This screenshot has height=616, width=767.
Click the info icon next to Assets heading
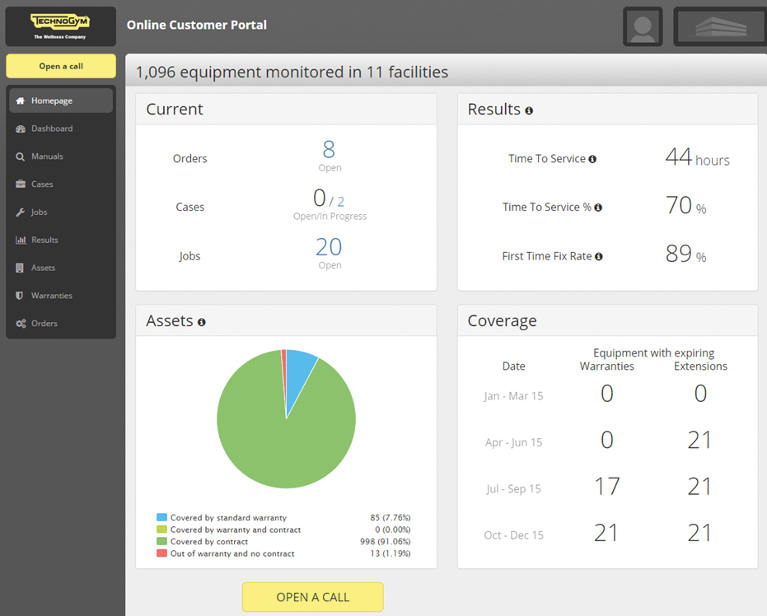tap(202, 322)
